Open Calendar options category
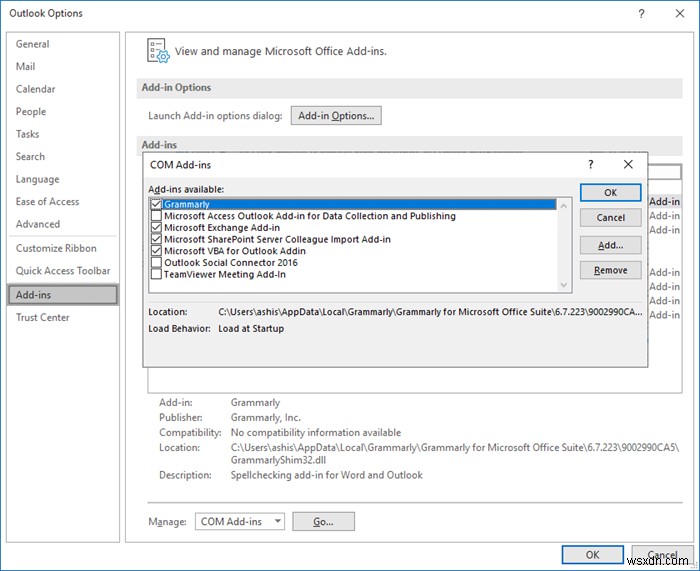The height and width of the screenshot is (571, 700). tap(35, 89)
